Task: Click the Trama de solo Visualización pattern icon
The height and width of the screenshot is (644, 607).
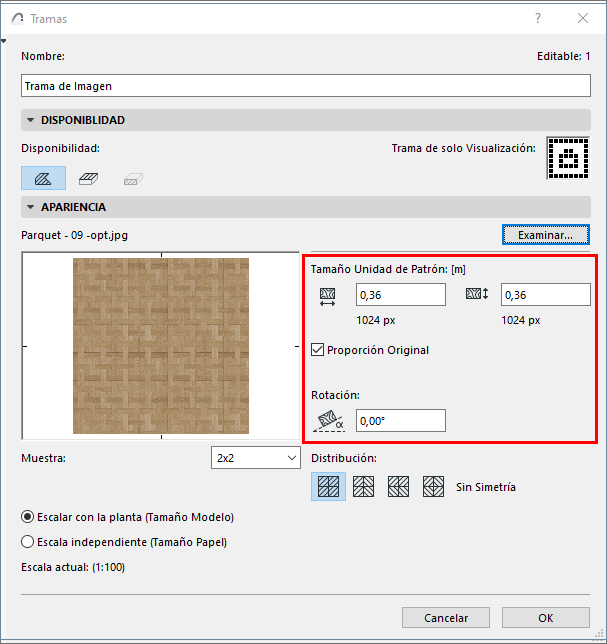Action: (x=568, y=158)
